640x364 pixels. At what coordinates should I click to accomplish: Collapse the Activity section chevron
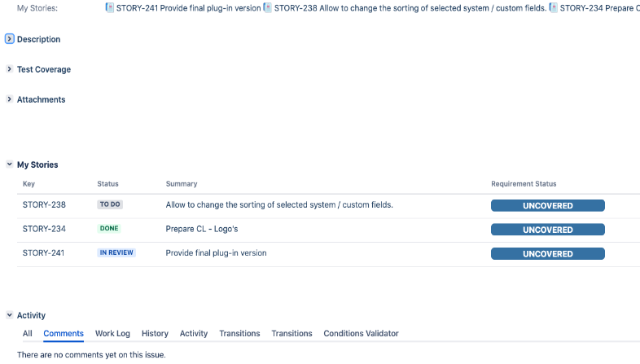click(x=10, y=315)
